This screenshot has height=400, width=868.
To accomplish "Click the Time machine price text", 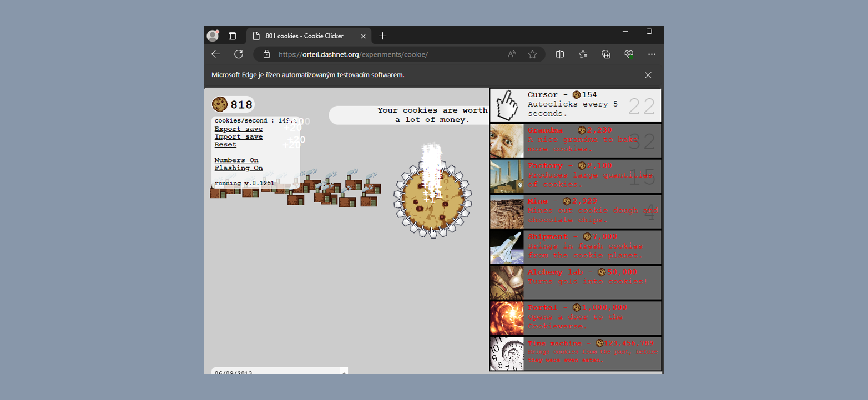I will [628, 343].
